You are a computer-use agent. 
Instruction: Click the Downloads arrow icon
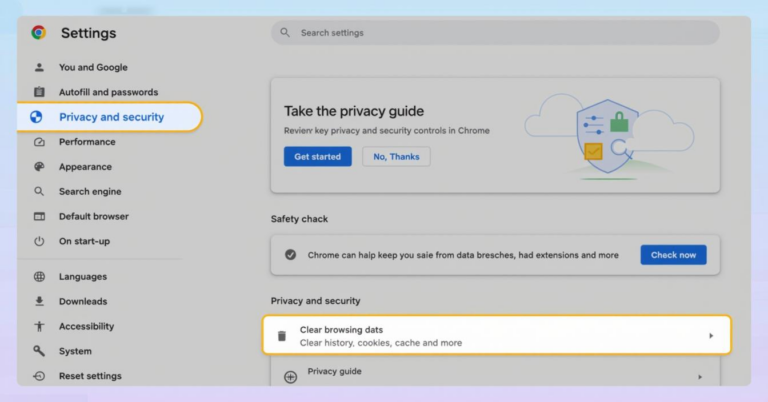click(39, 302)
